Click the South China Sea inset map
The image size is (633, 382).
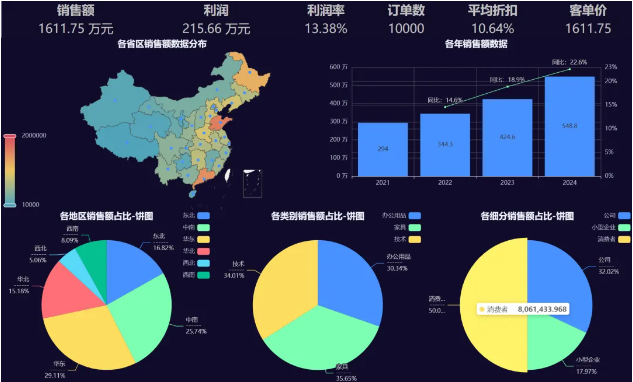click(252, 183)
